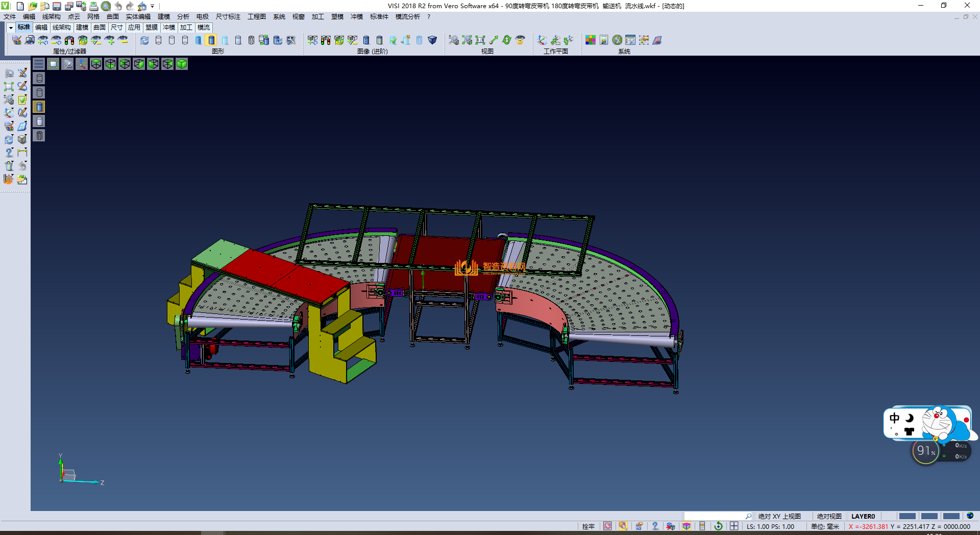Screen dimensions: 980x535
Task: Open system settings wrench icon
Action: pyautogui.click(x=617, y=40)
